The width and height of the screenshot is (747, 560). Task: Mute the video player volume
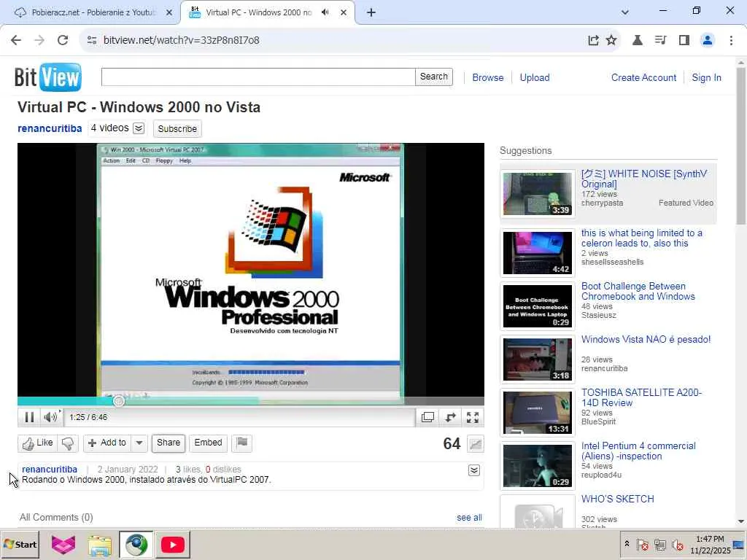(50, 417)
